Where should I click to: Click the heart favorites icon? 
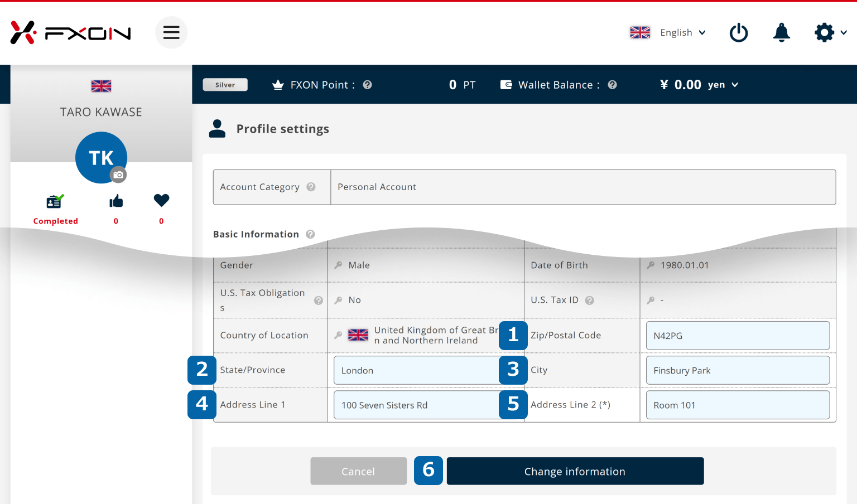coord(161,200)
